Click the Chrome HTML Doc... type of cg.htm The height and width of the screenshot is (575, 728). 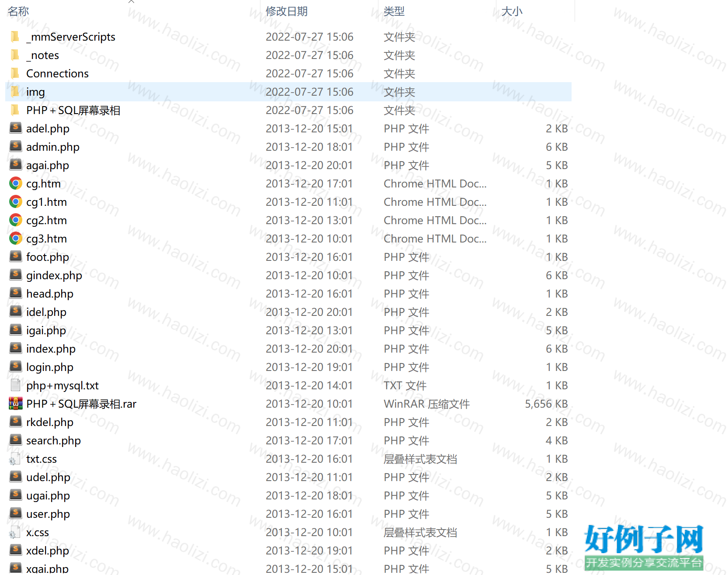[435, 184]
